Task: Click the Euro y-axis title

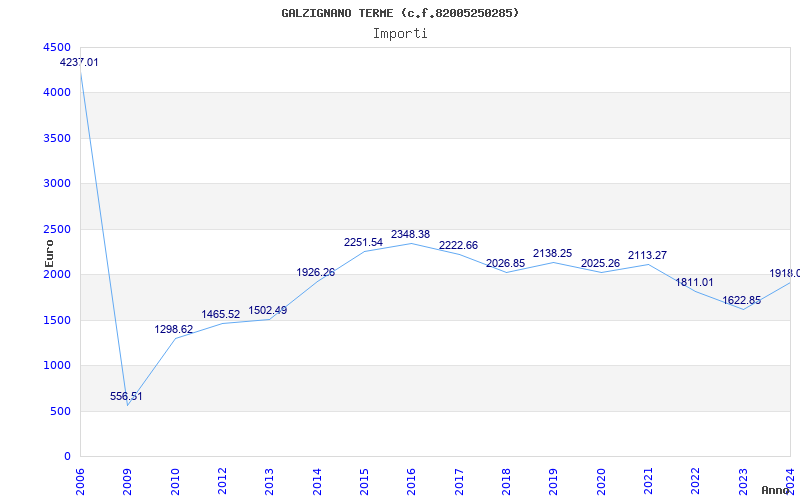Action: (x=49, y=252)
